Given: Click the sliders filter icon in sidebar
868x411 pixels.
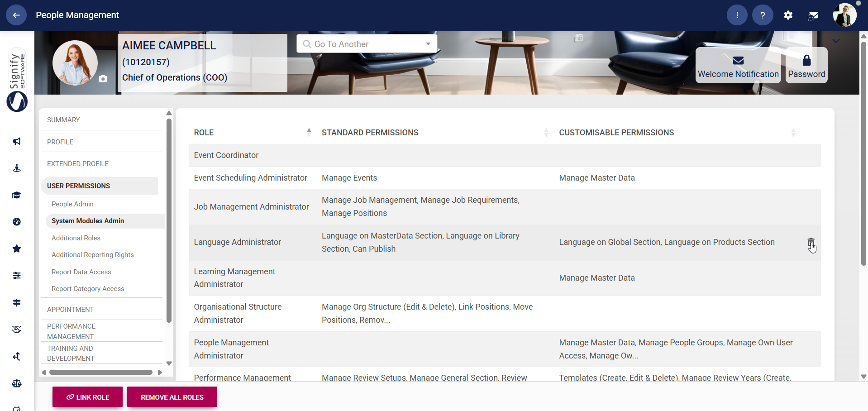Looking at the screenshot, I should 17,275.
